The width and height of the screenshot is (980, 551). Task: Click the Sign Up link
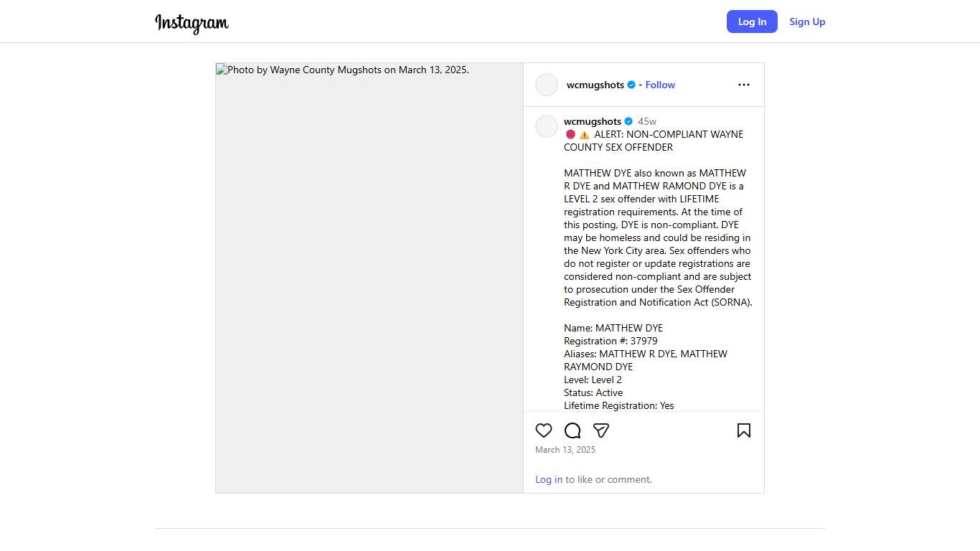pyautogui.click(x=807, y=22)
